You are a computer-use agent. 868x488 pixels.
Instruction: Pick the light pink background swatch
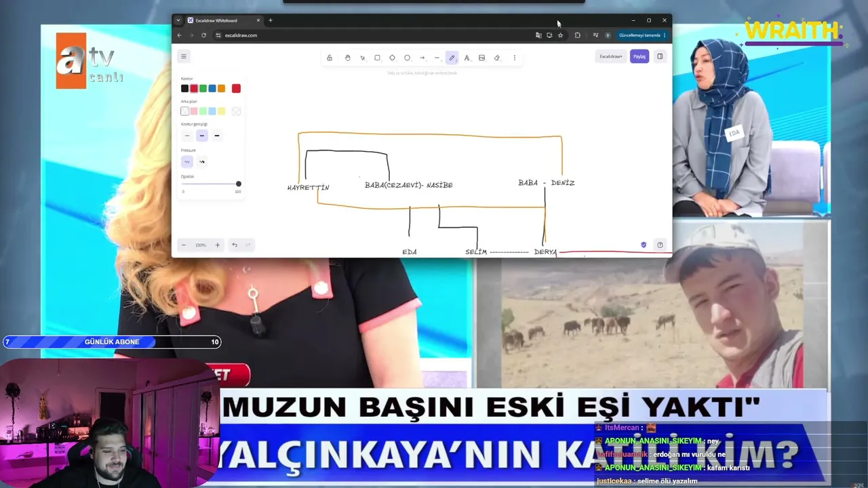click(194, 111)
